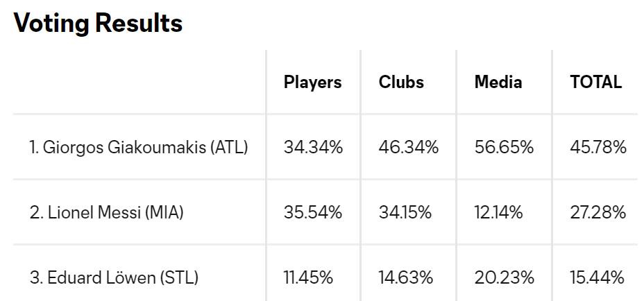This screenshot has height=301, width=644.
Task: Select the Eduard Löwen (STL) row label
Action: (x=114, y=277)
